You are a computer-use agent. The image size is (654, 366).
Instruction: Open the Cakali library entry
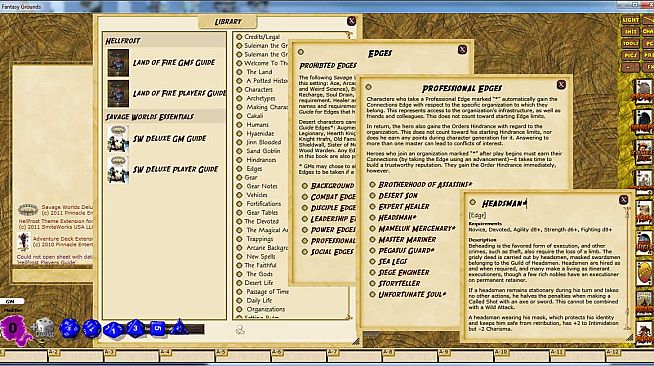pyautogui.click(x=254, y=116)
